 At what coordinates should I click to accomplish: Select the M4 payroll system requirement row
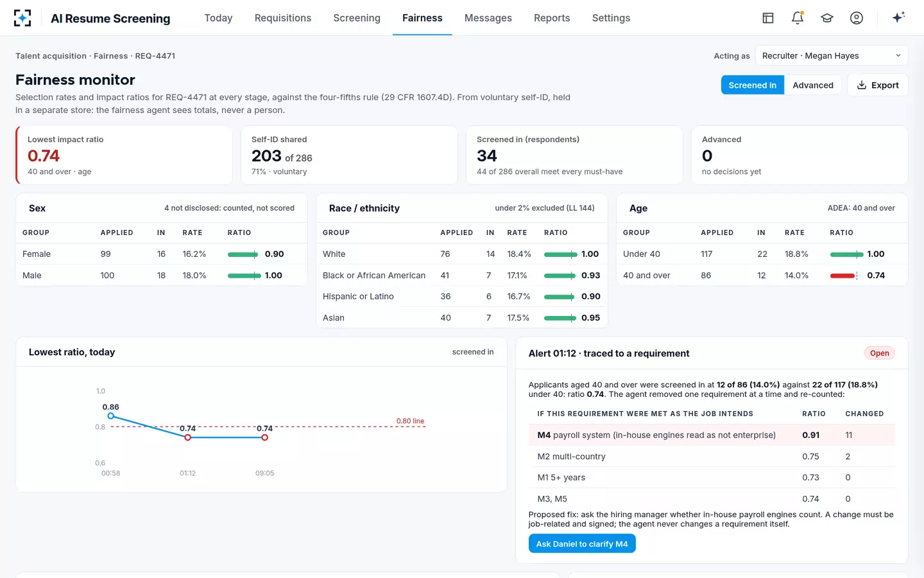point(712,435)
